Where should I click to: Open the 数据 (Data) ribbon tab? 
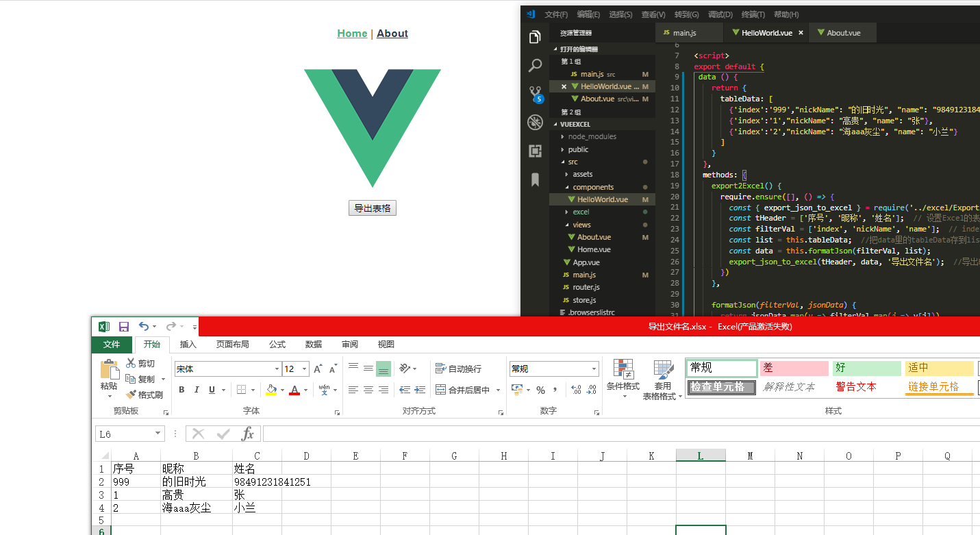314,345
